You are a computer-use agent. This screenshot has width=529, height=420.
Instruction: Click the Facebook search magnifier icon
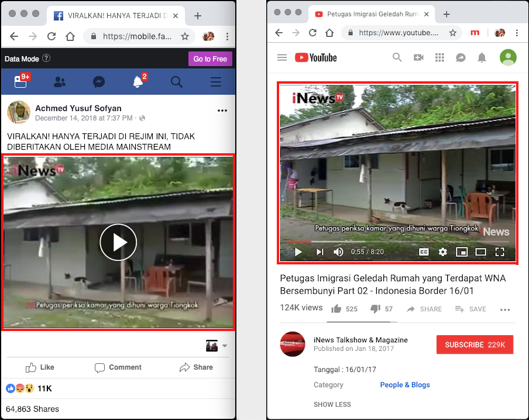pyautogui.click(x=177, y=82)
